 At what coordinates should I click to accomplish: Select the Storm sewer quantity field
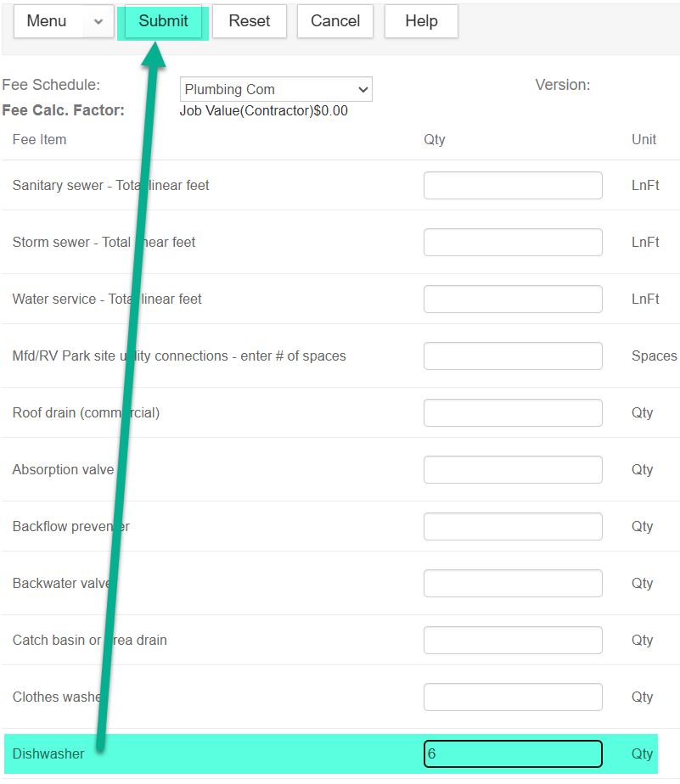tap(513, 242)
